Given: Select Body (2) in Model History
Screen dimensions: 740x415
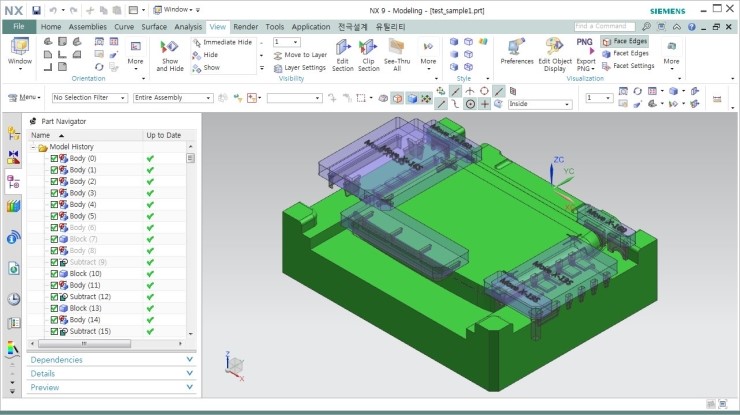Looking at the screenshot, I should [x=83, y=181].
